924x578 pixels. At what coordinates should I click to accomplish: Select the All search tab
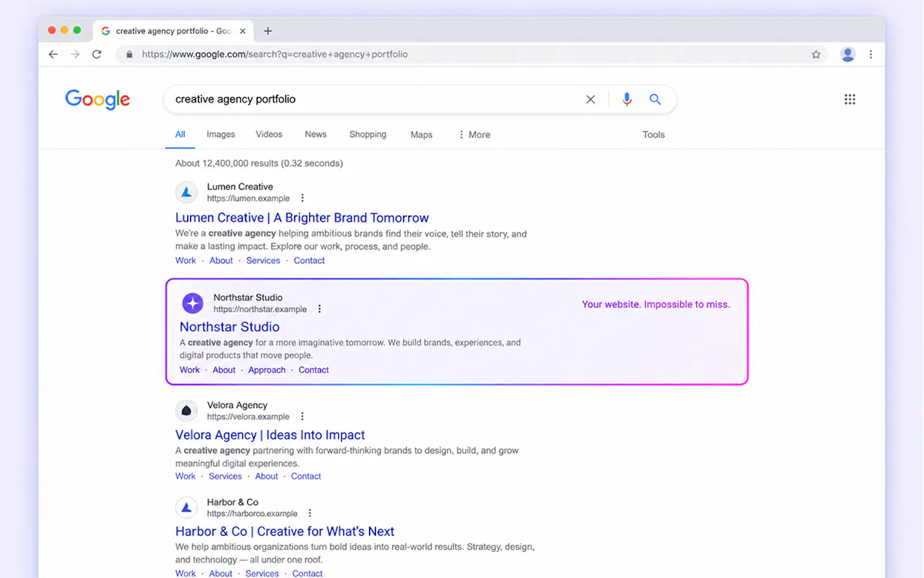[180, 135]
